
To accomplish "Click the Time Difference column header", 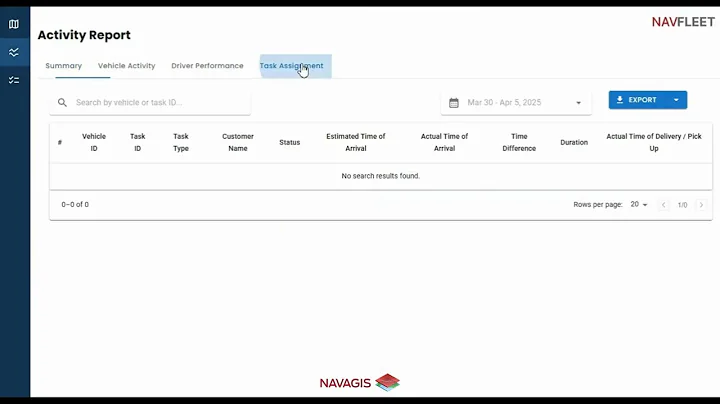I will (519, 142).
